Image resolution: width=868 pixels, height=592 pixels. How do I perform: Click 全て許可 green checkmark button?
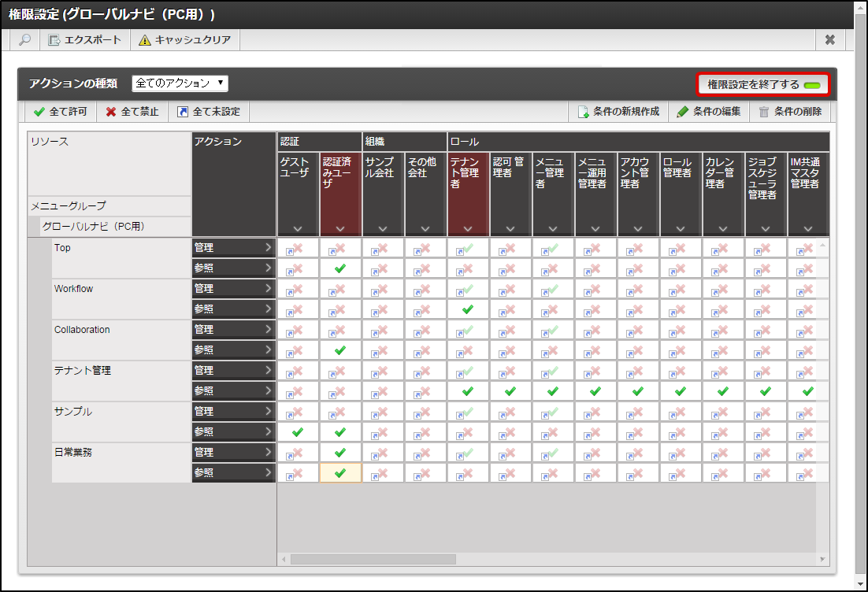tap(61, 112)
